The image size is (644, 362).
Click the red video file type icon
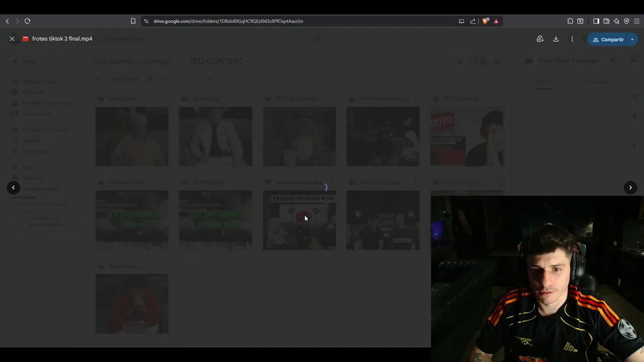26,39
